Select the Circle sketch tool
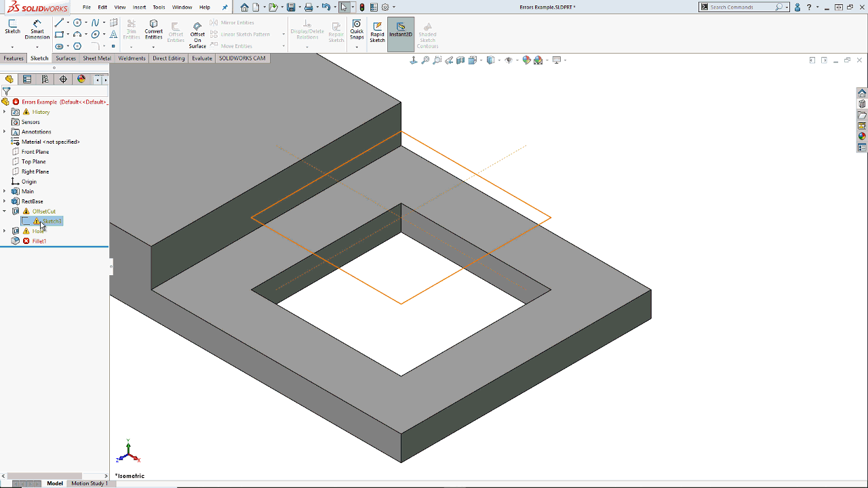Viewport: 868px width, 488px height. click(x=77, y=22)
